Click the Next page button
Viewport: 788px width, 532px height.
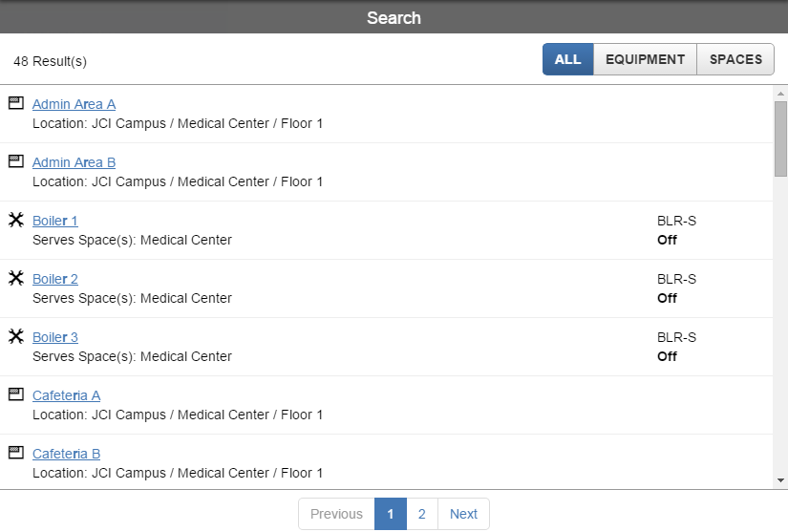pos(463,514)
